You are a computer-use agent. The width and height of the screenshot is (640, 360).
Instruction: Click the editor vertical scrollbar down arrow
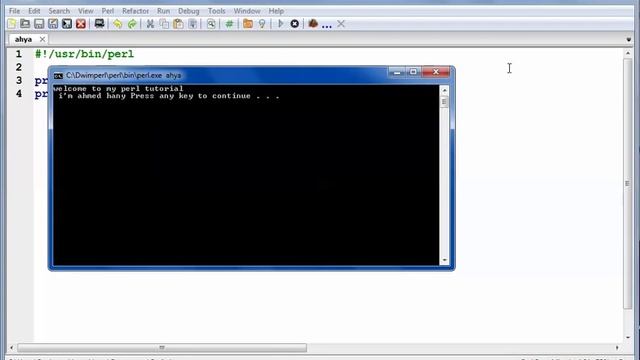pos(628,338)
